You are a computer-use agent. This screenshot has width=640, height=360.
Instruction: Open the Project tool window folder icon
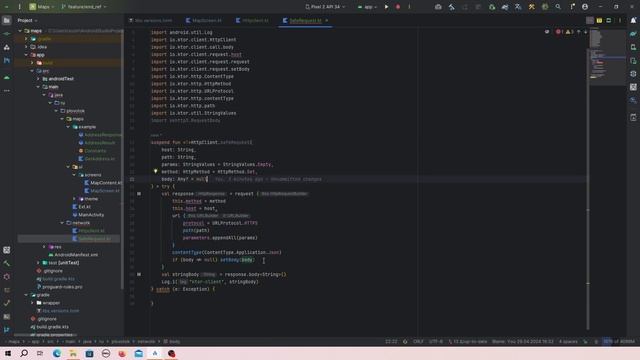click(7, 20)
